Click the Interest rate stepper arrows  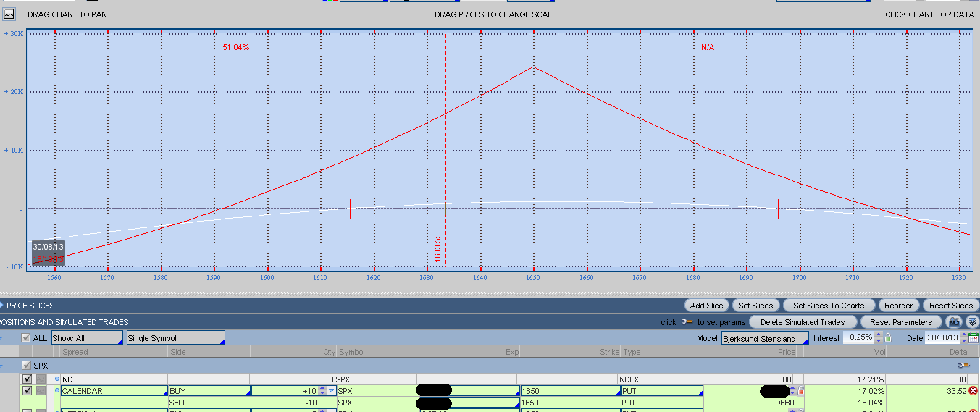click(x=879, y=338)
